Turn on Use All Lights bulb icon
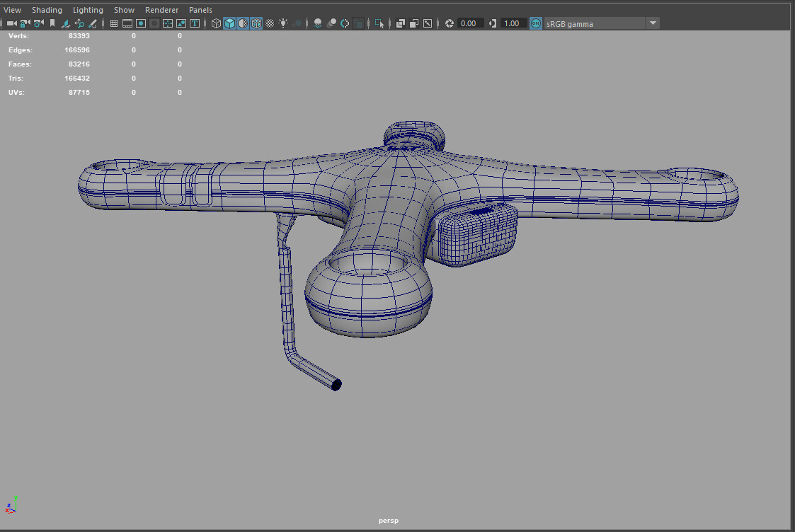Image resolution: width=795 pixels, height=532 pixels. coord(283,23)
